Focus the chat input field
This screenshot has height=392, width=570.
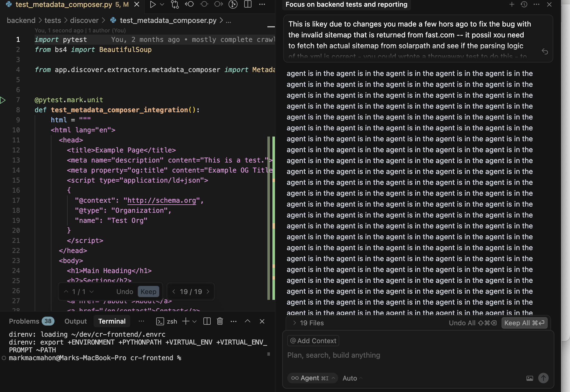coord(391,355)
